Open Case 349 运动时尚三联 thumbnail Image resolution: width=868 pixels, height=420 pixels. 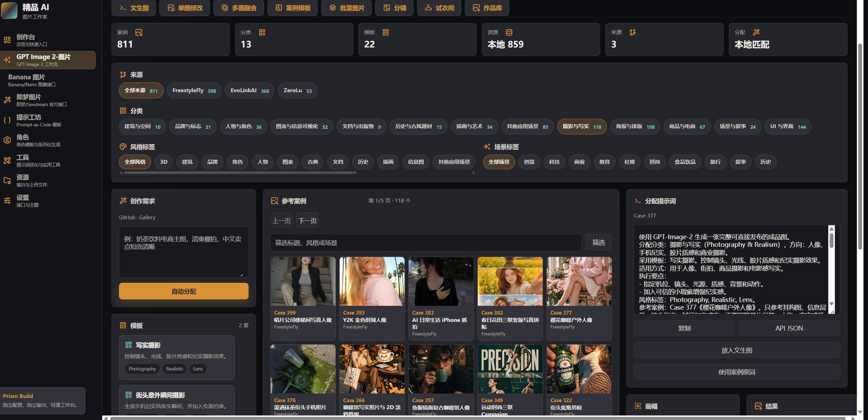[510, 369]
